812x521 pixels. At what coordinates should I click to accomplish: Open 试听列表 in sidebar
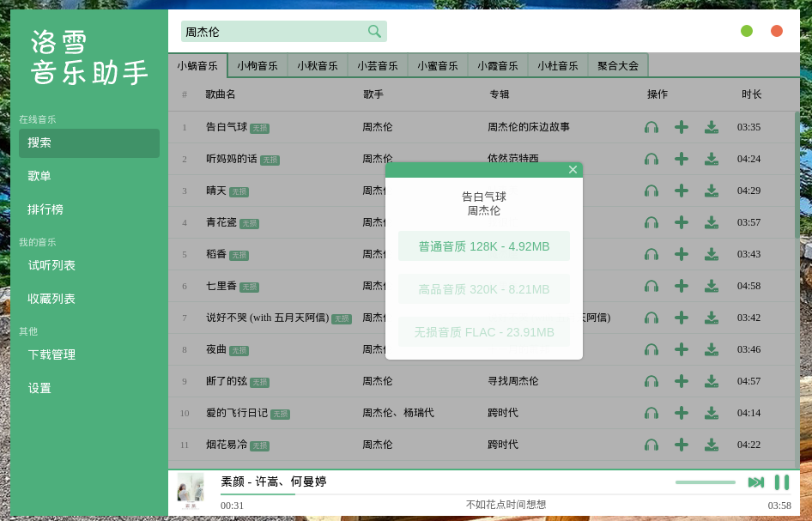(89, 266)
